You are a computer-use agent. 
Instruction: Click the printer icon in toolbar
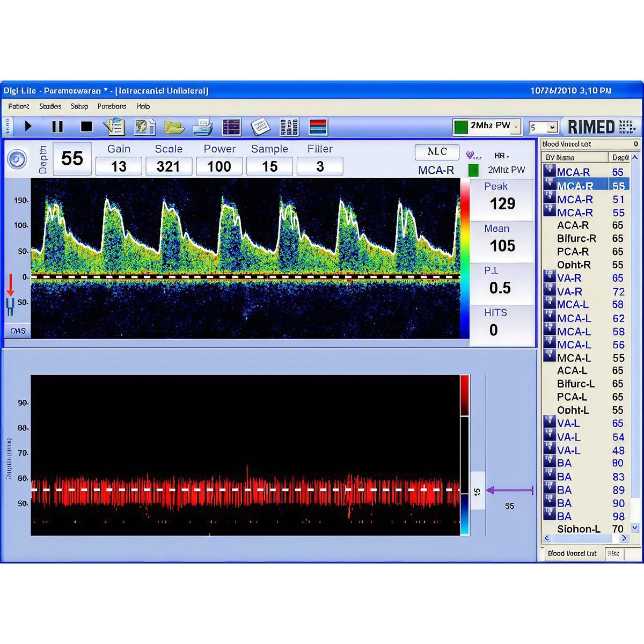coord(203,128)
